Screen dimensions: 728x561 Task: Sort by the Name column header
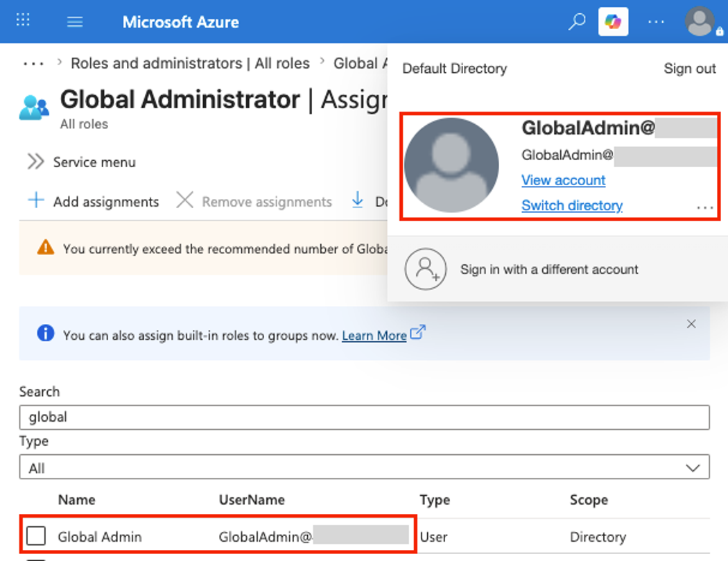pyautogui.click(x=76, y=500)
